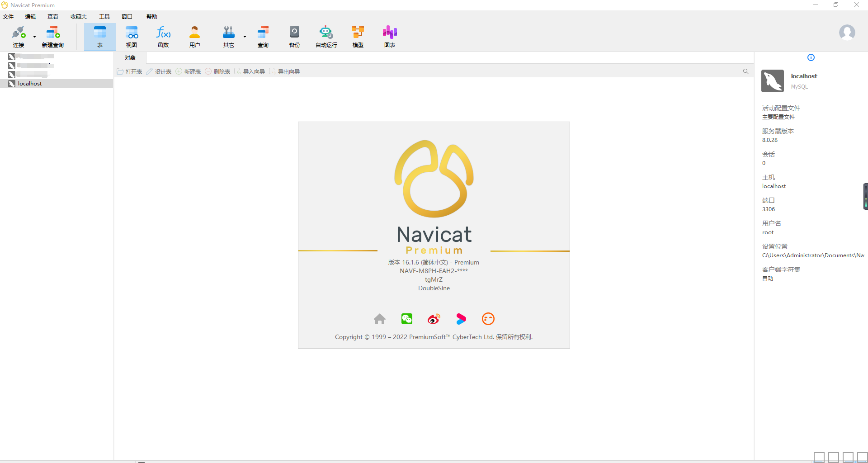Expand the 其它 dropdown arrow
Viewport: 868px width, 463px height.
(x=245, y=37)
